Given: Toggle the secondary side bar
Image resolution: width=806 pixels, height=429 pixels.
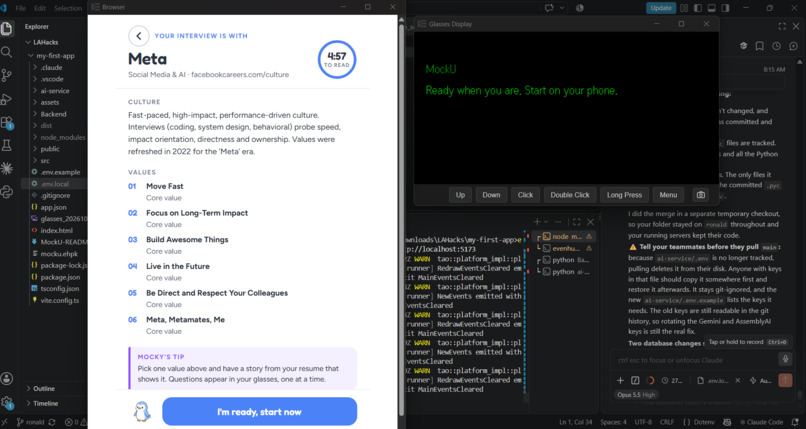Looking at the screenshot, I should [725, 8].
